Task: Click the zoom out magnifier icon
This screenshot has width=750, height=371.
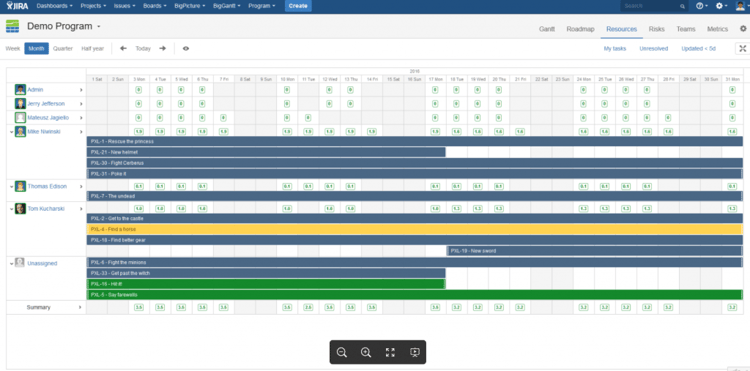Action: tap(342, 352)
